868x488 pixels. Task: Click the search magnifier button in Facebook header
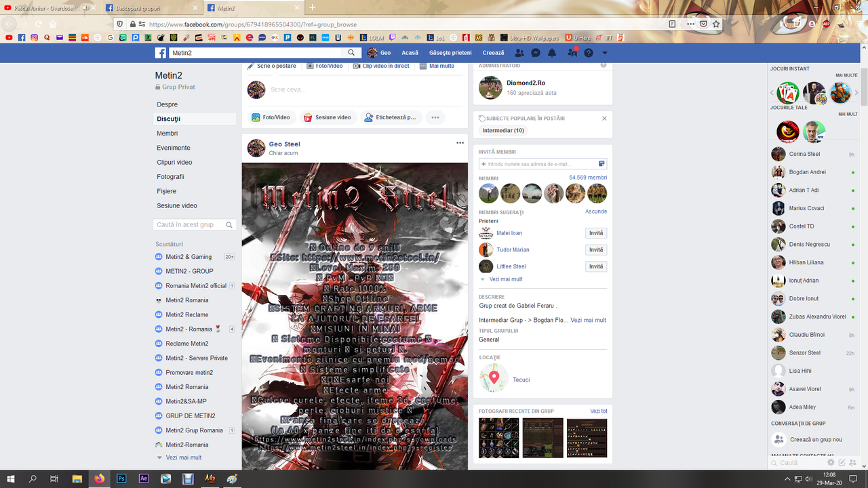coord(351,53)
